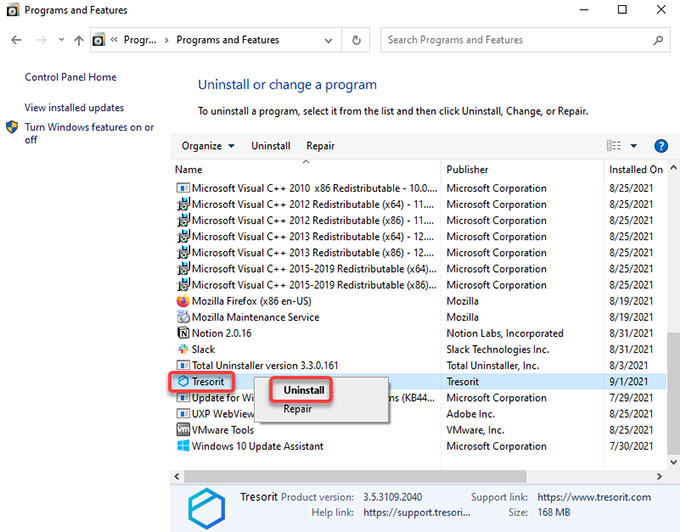Screen dimensions: 680x532
Task: Choose Uninstall from the context menu
Action: (304, 390)
